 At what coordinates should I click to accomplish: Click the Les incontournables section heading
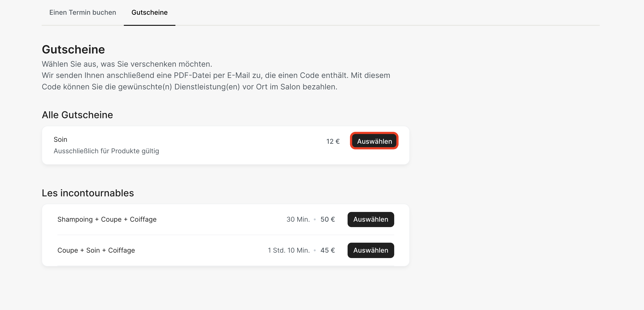[x=88, y=193]
